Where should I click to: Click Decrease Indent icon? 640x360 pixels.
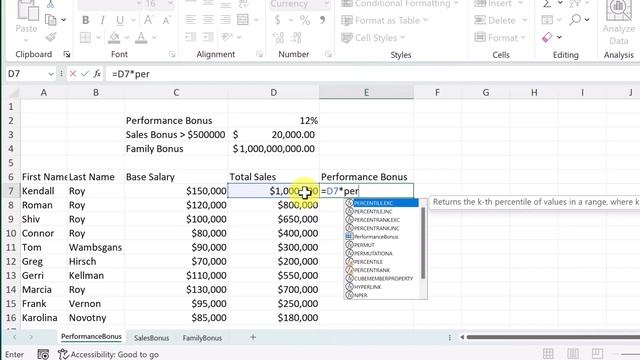click(191, 38)
